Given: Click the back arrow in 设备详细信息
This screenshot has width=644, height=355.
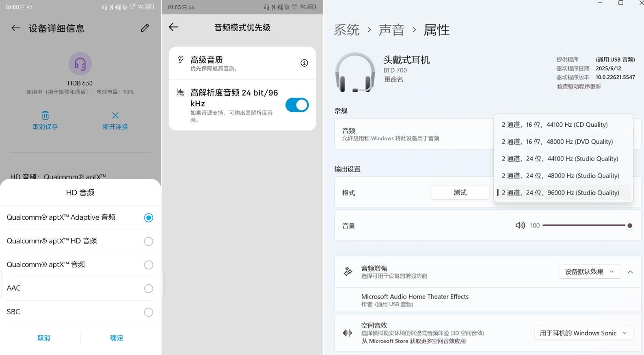Looking at the screenshot, I should point(15,28).
